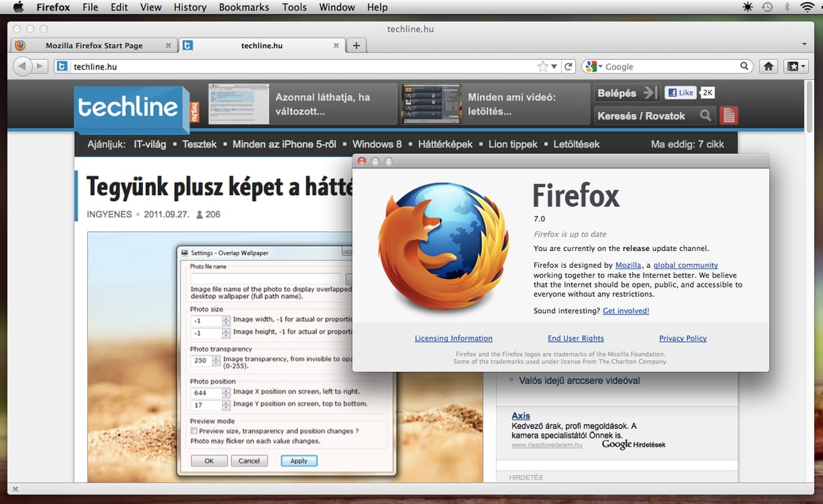Screen dimensions: 823x504
Task: Open the IT-világ section
Action: click(x=150, y=144)
